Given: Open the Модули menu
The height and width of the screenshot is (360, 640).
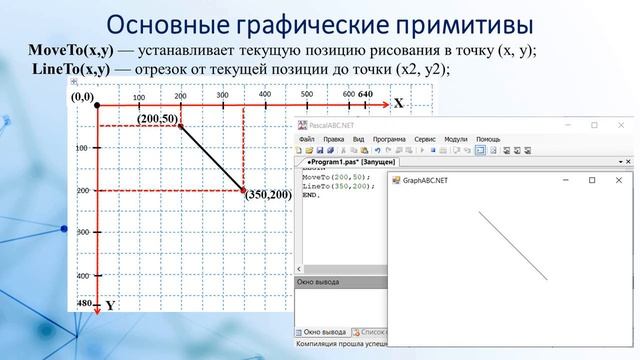Looking at the screenshot, I should [456, 139].
